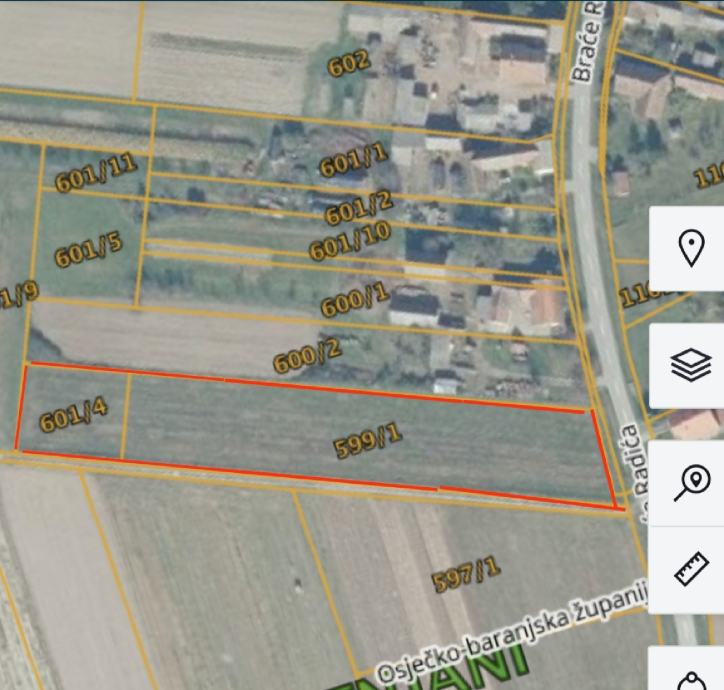This screenshot has height=690, width=724.
Task: Open the map layers panel
Action: click(691, 365)
